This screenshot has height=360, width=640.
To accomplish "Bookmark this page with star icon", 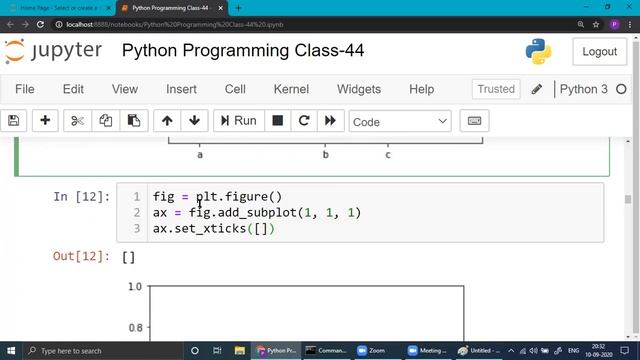I will click(x=596, y=24).
